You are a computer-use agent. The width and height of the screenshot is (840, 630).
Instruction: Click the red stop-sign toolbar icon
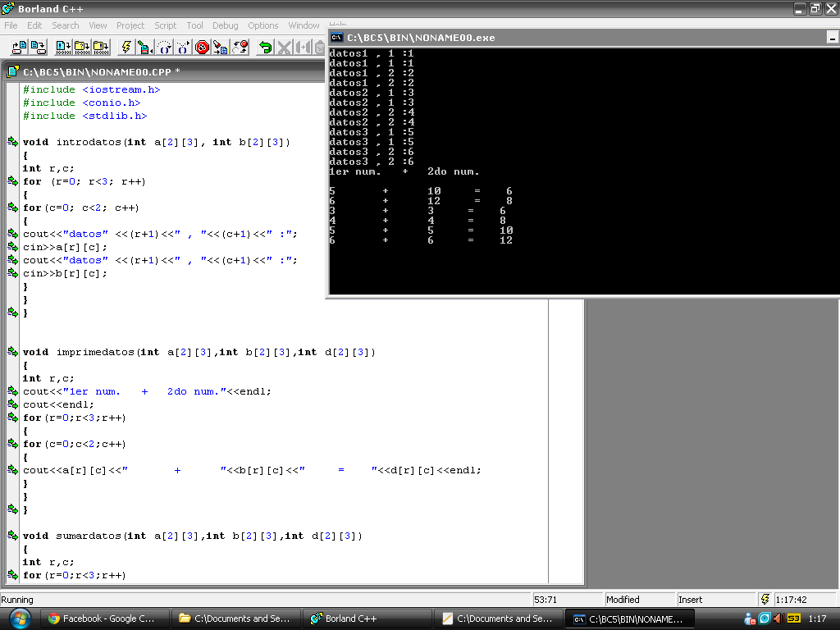coord(202,47)
